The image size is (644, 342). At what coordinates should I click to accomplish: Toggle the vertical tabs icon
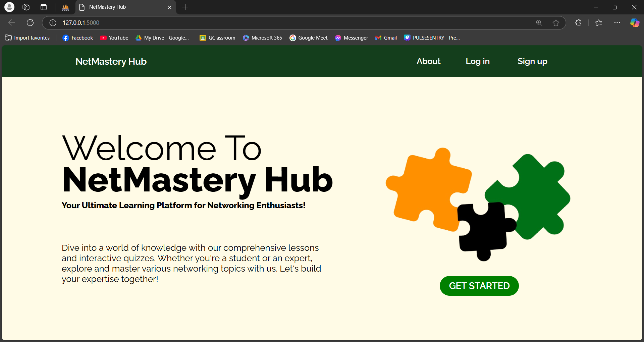click(x=44, y=7)
